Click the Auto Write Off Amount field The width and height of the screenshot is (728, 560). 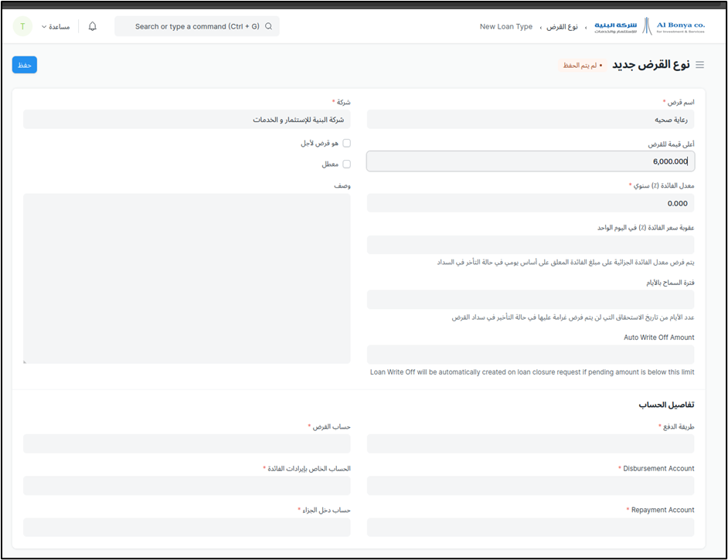tap(530, 355)
